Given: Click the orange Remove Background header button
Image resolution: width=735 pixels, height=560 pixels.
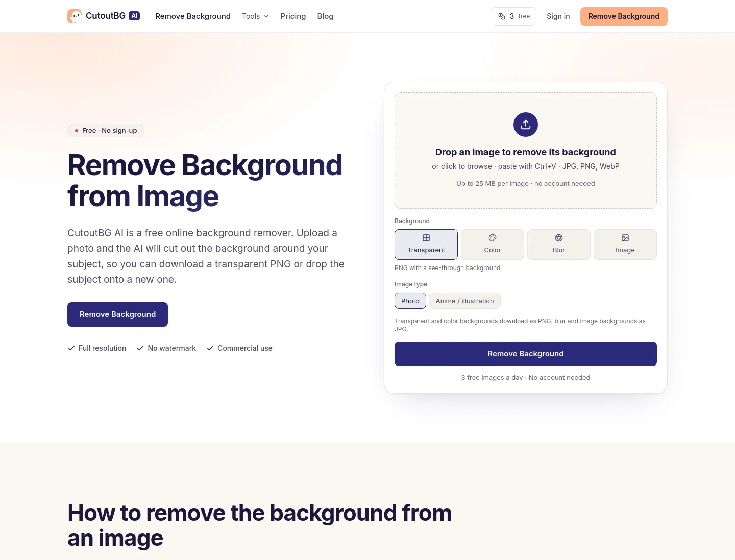Looking at the screenshot, I should click(624, 16).
